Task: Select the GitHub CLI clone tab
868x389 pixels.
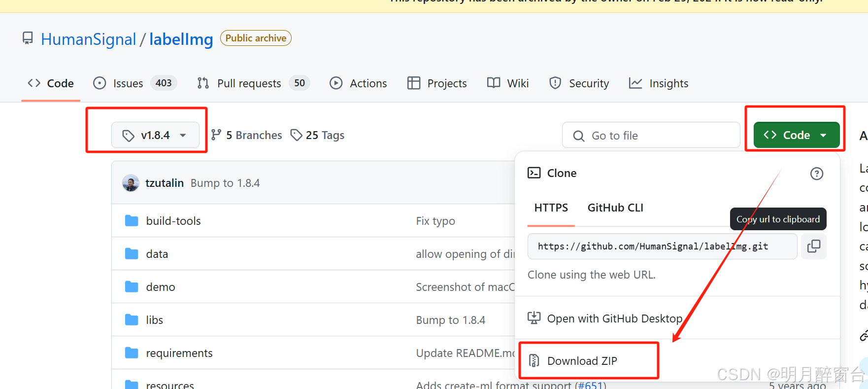Action: pyautogui.click(x=615, y=208)
